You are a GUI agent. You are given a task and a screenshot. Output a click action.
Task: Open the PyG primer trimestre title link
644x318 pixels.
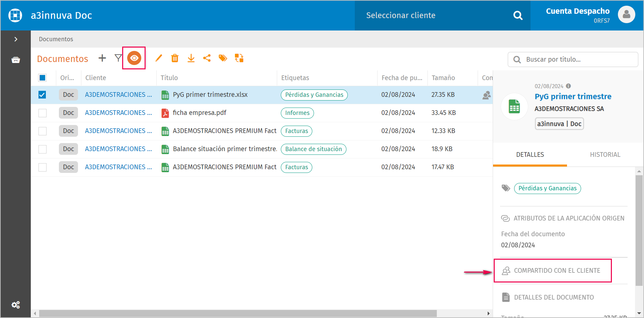tap(573, 97)
